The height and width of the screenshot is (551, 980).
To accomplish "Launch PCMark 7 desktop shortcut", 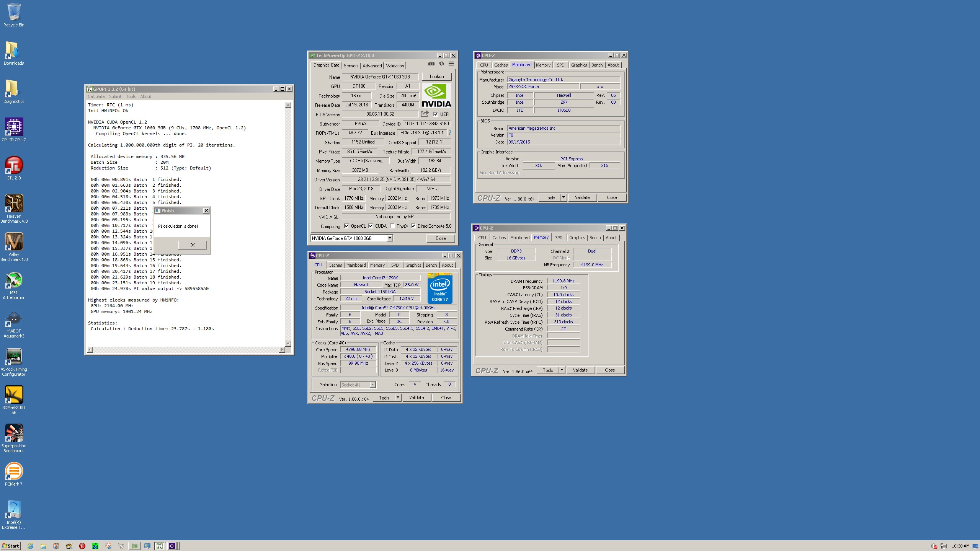I will point(14,474).
